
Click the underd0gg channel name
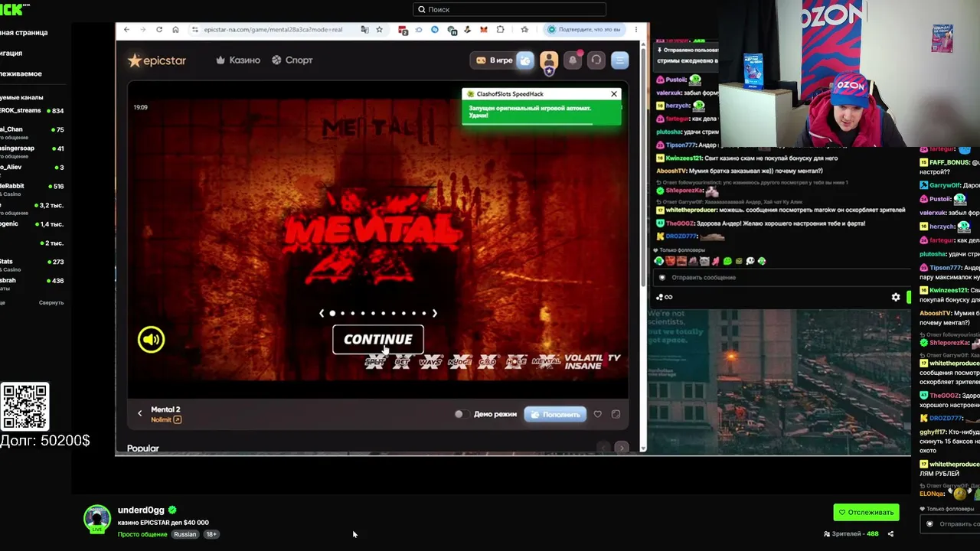(x=141, y=510)
